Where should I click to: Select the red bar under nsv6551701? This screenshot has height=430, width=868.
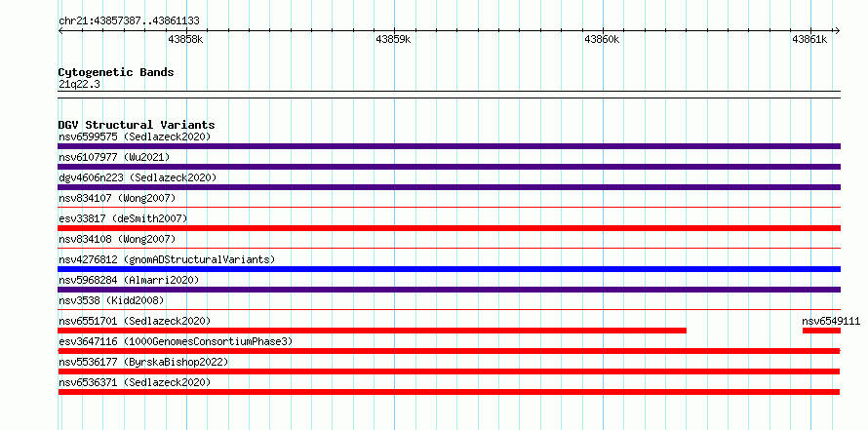point(372,331)
